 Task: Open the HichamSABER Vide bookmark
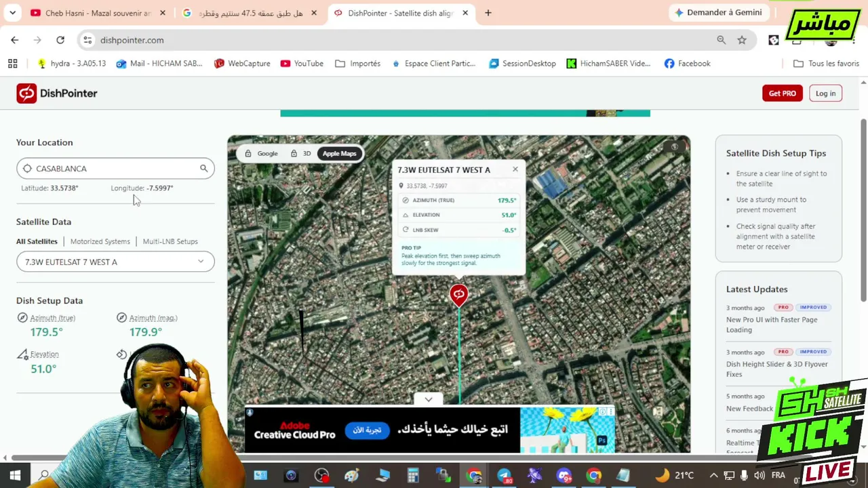click(x=609, y=63)
